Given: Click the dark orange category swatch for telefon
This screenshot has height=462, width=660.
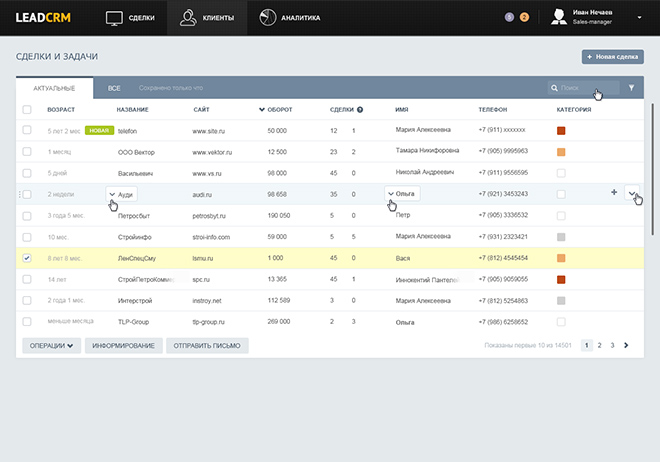Looking at the screenshot, I should (561, 131).
